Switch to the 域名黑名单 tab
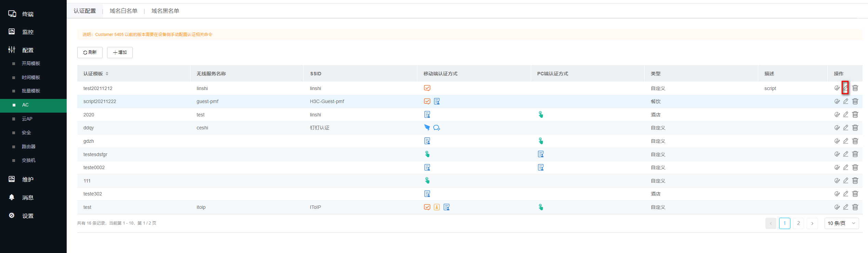This screenshot has width=868, height=253. pos(165,11)
